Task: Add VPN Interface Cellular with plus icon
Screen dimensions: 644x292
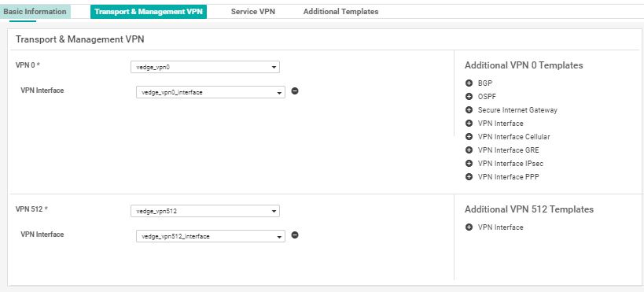Action: click(x=469, y=136)
